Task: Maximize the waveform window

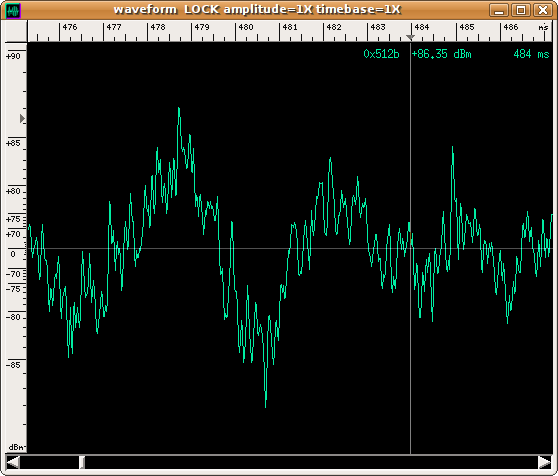Action: point(521,10)
